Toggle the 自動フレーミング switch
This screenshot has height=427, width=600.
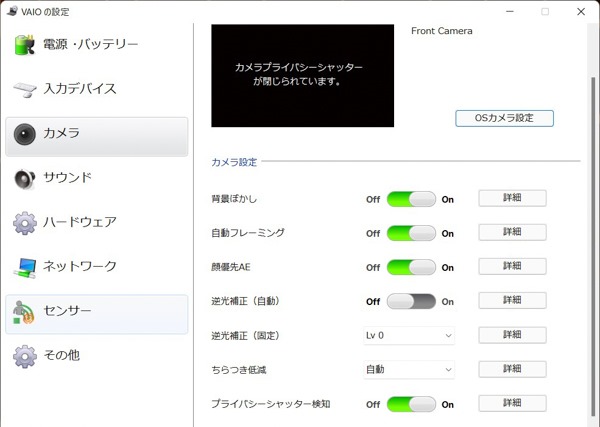[411, 233]
